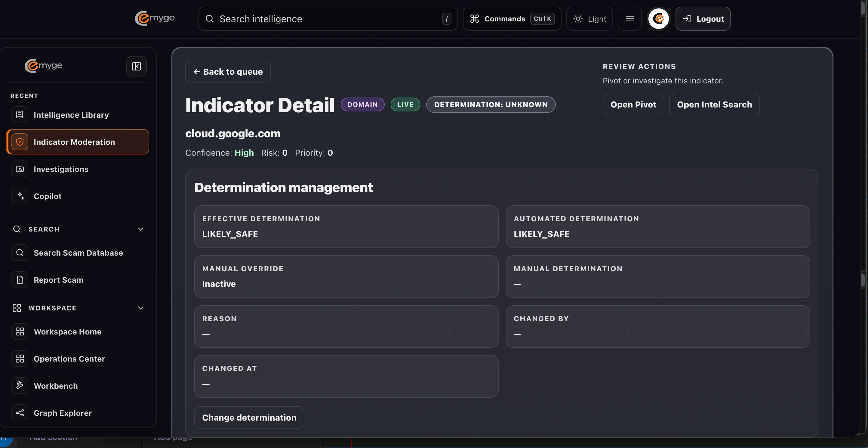
Task: Click cloud.google.com domain text
Action: point(233,134)
